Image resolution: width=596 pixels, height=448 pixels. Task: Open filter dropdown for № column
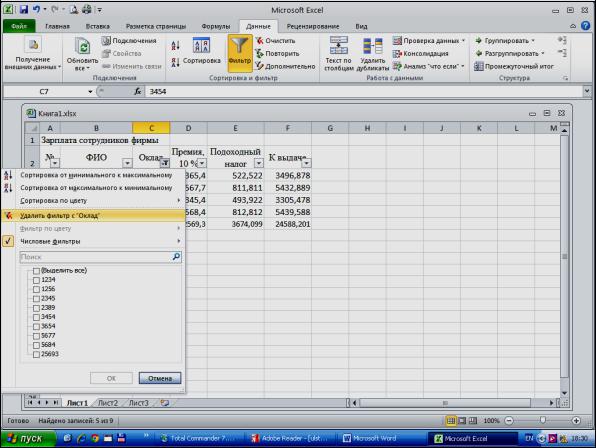tap(55, 163)
